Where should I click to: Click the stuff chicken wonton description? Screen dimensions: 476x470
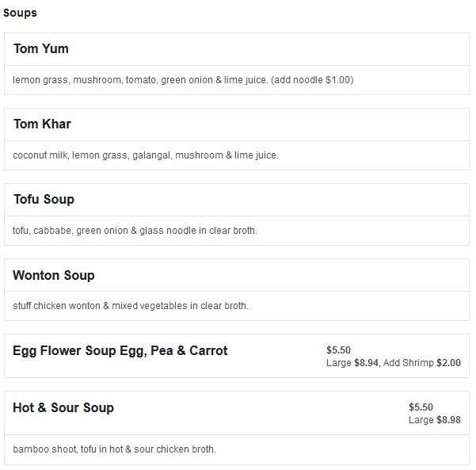coord(131,306)
